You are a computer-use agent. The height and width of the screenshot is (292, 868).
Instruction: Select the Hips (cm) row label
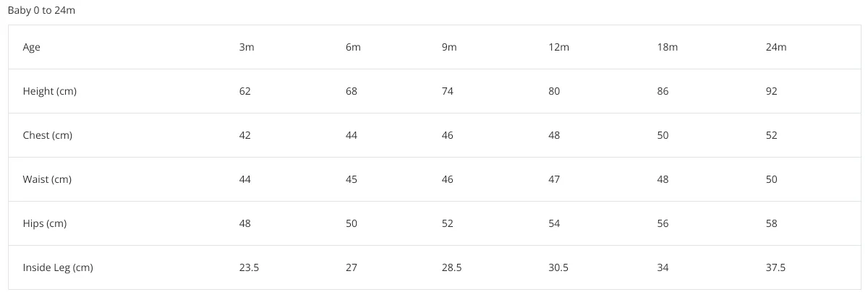coord(45,223)
